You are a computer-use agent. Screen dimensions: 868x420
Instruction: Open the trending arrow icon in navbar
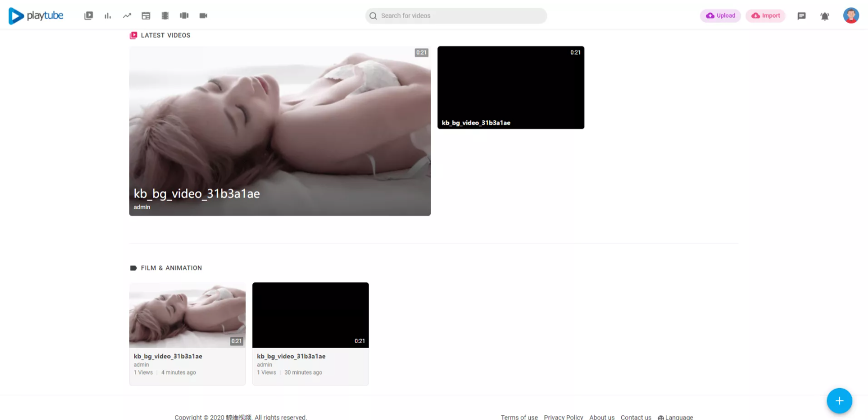coord(127,16)
